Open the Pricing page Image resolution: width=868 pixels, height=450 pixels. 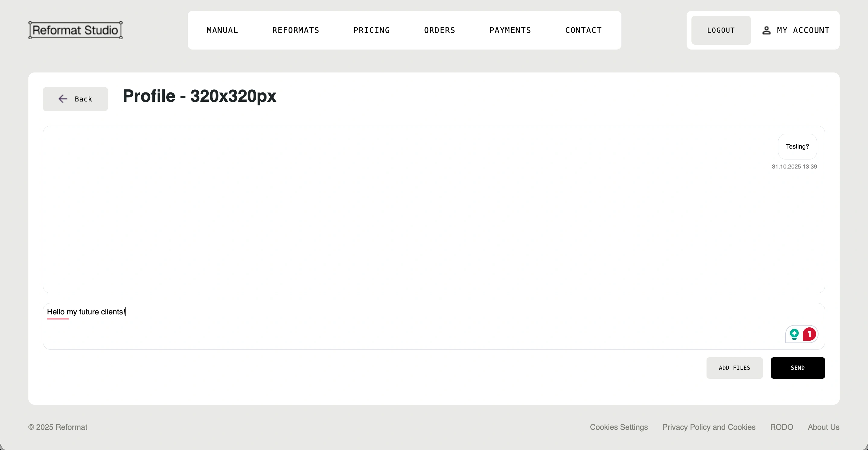pyautogui.click(x=372, y=30)
